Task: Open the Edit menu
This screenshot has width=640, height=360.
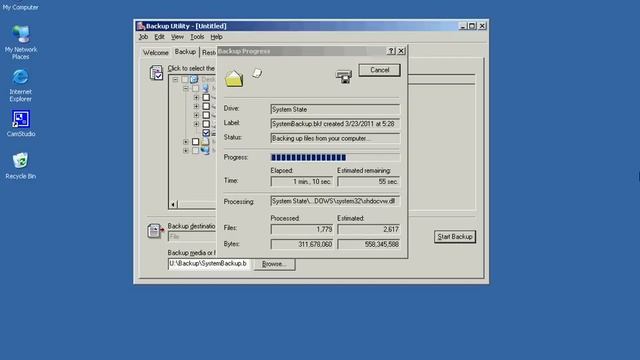Action: (159, 37)
